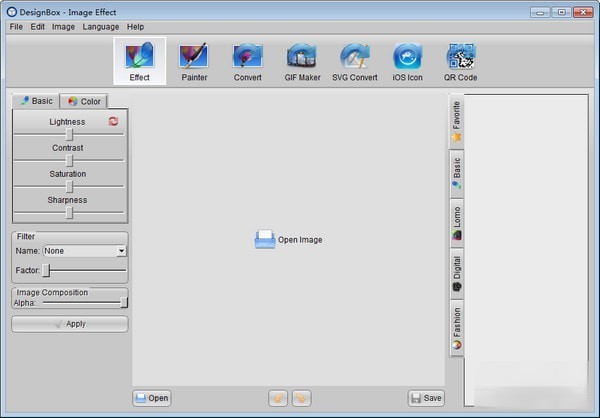
Task: Select the Effect tool icon
Action: (140, 61)
